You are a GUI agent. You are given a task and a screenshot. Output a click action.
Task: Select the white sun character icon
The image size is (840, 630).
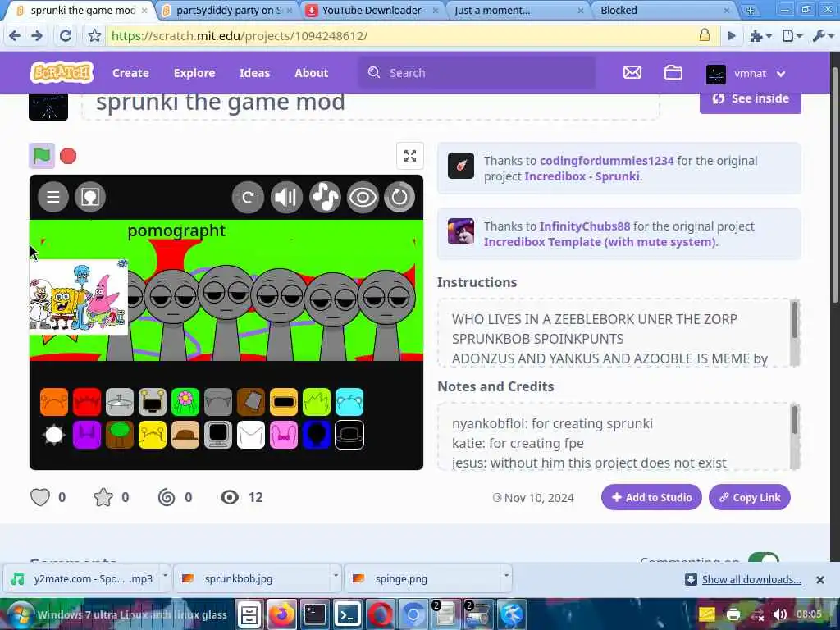point(54,435)
